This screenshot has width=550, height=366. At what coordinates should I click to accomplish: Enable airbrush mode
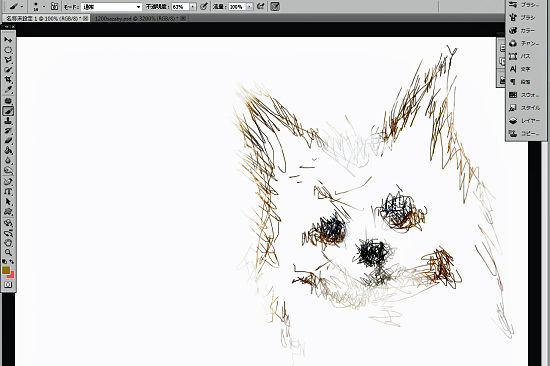click(260, 6)
